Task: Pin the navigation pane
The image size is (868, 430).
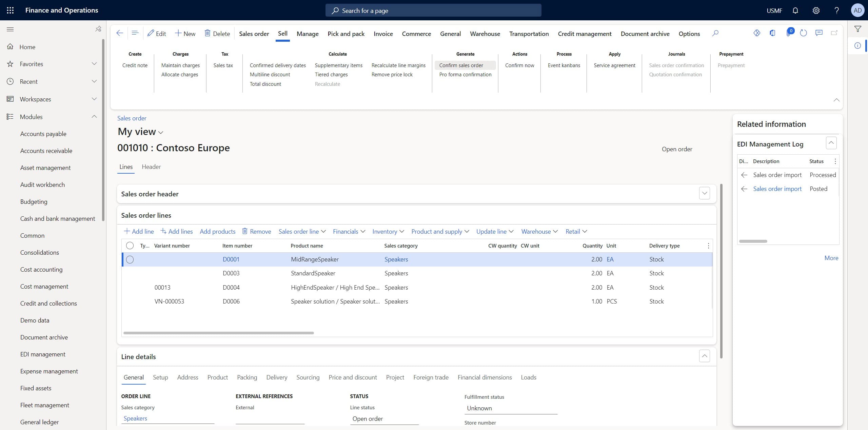Action: click(x=98, y=29)
